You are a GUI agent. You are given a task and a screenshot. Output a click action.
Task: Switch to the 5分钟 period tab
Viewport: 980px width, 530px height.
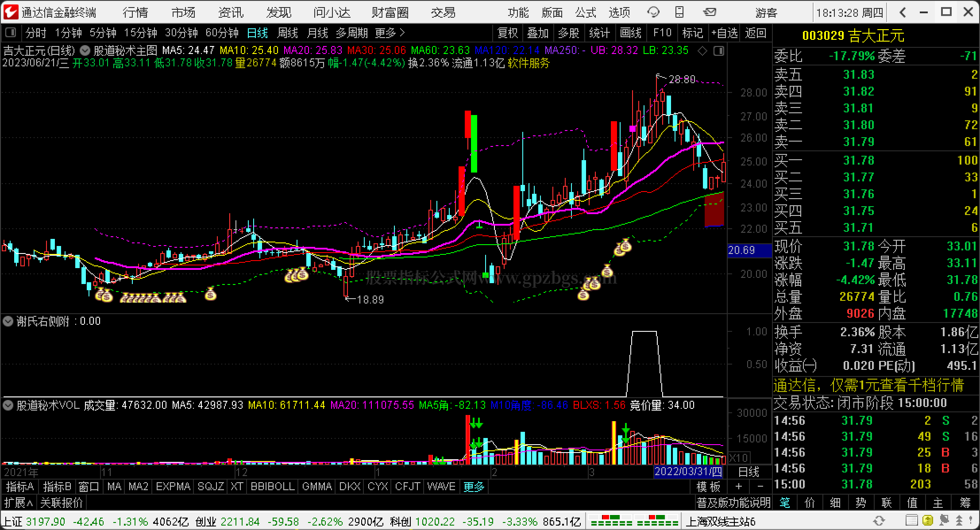point(103,33)
